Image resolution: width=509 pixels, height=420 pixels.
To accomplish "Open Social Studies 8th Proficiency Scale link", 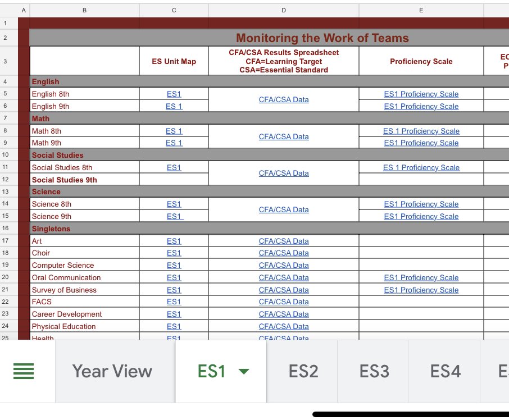I will pyautogui.click(x=421, y=168).
